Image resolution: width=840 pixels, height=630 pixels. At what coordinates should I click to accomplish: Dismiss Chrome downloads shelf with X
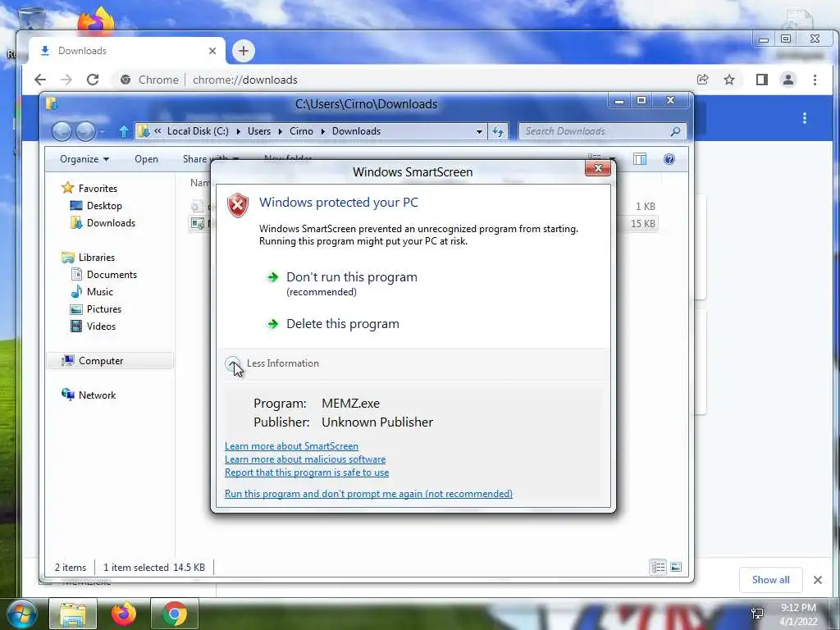818,580
